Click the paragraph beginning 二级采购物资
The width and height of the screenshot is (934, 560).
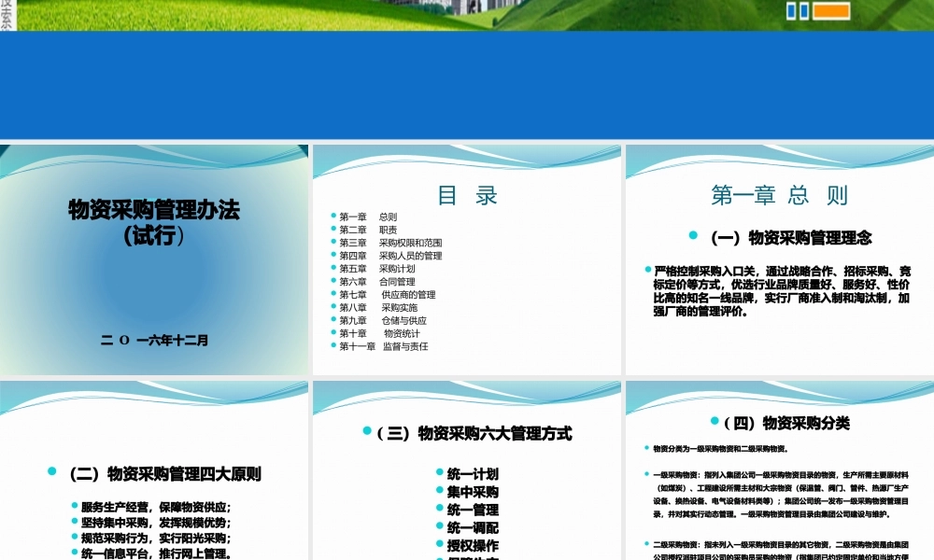click(x=781, y=551)
